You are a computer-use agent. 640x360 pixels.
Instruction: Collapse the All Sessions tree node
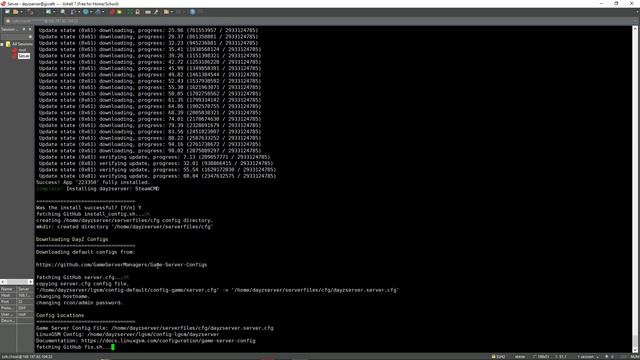2,44
